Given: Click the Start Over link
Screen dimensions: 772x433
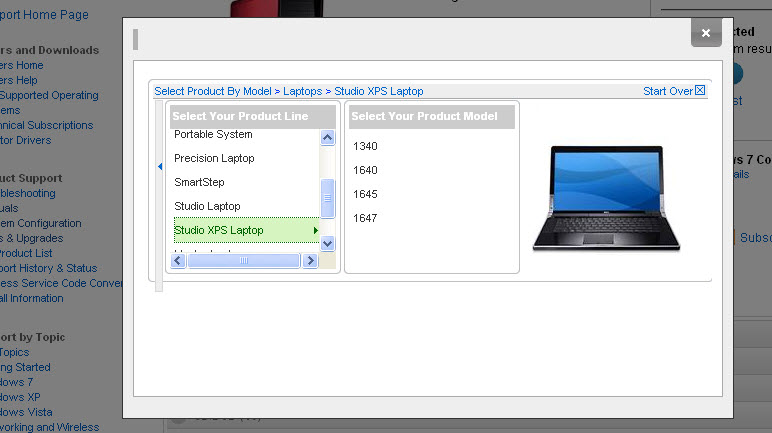Looking at the screenshot, I should [x=668, y=91].
